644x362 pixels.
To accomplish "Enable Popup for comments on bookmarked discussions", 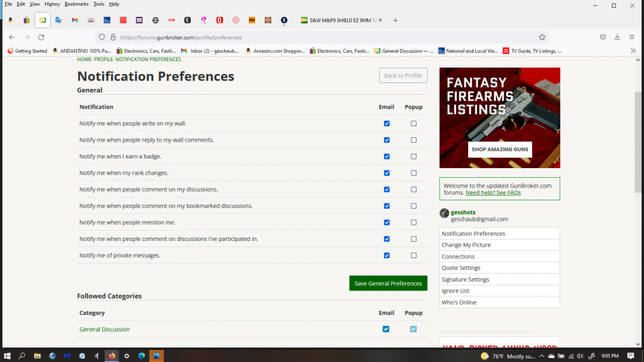I will tap(413, 206).
